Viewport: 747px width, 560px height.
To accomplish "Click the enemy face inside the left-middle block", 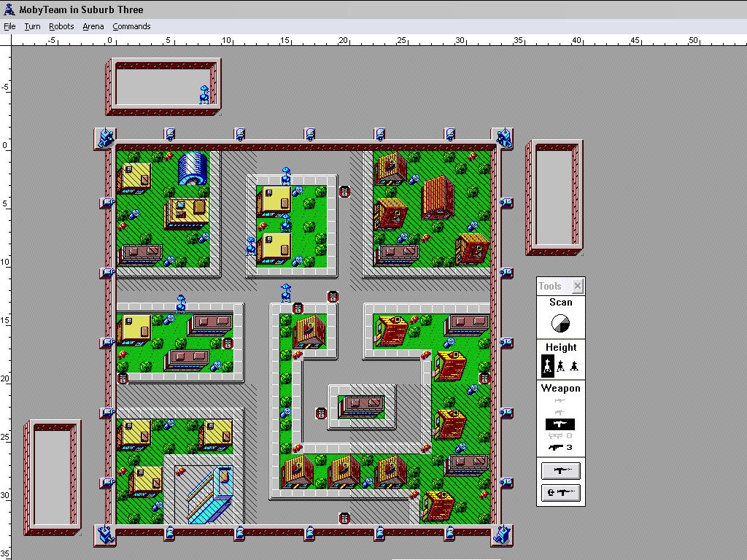I will (x=228, y=343).
